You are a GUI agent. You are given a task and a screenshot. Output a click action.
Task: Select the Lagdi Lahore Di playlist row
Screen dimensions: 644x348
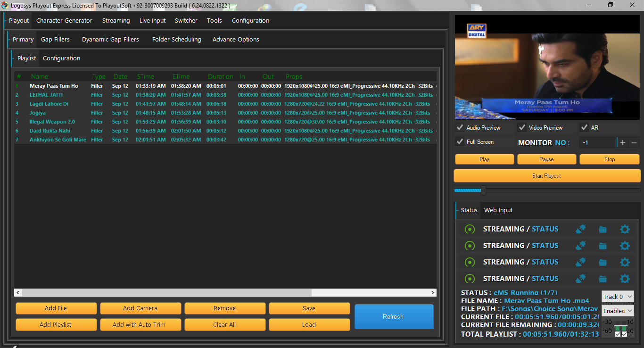coord(49,104)
